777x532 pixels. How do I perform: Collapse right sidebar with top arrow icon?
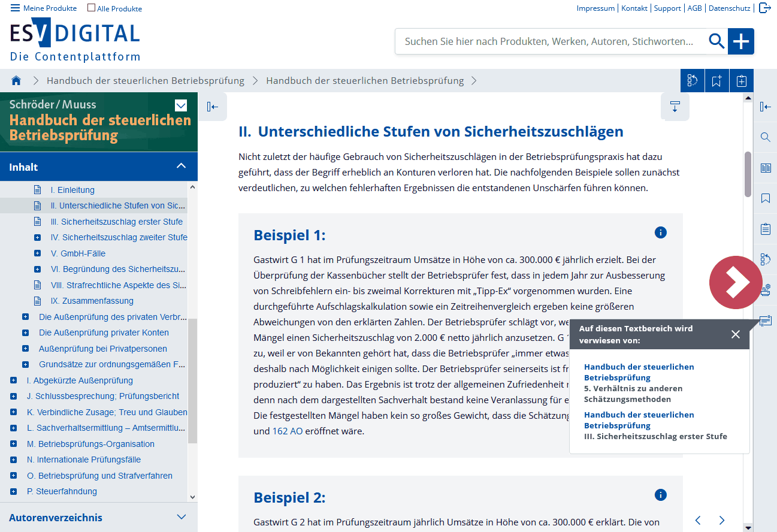(x=766, y=107)
